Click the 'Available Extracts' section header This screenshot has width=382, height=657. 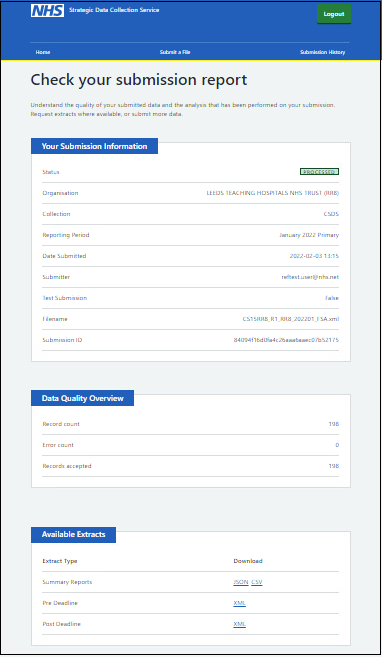[x=73, y=534]
